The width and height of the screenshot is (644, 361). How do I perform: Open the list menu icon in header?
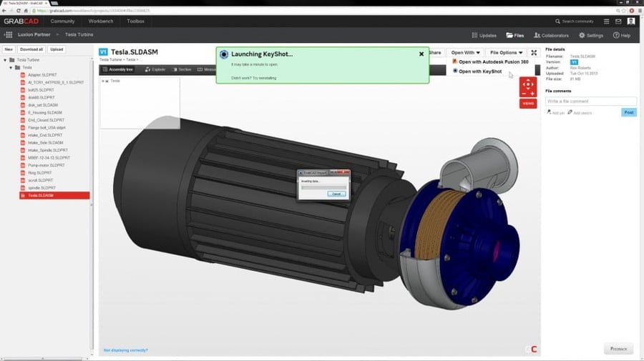(x=606, y=21)
